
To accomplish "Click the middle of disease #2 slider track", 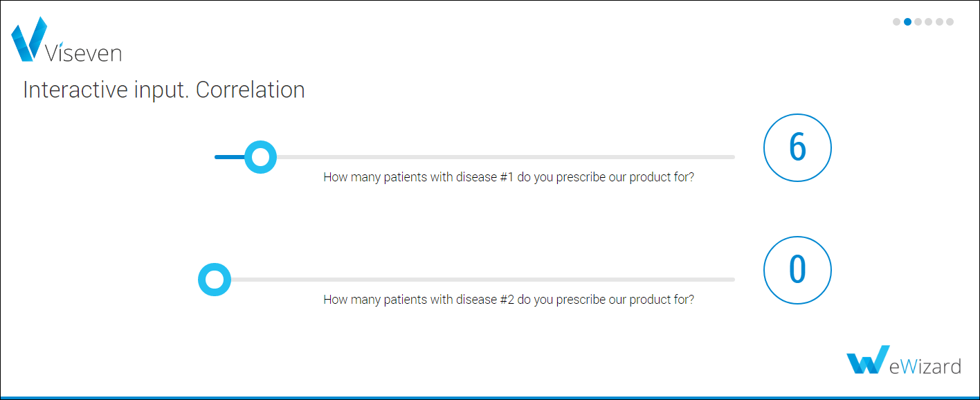I will (475, 280).
